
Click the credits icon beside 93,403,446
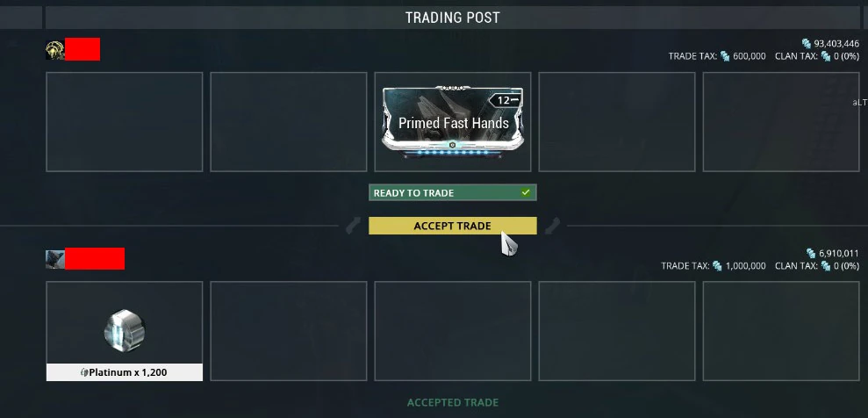(x=807, y=43)
